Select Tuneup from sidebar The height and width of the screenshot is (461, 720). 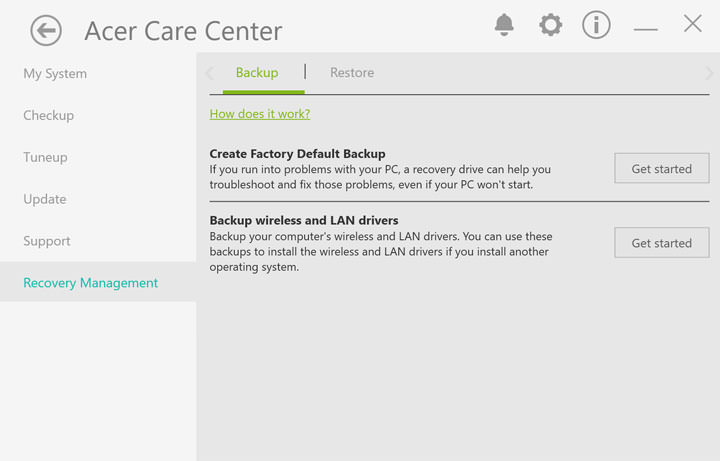[46, 158]
